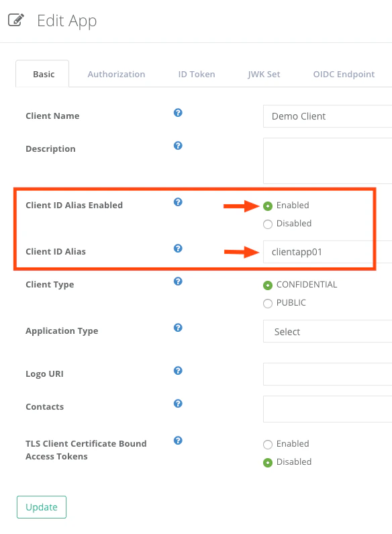
Task: Click the Edit App page heading
Action: coord(66,21)
